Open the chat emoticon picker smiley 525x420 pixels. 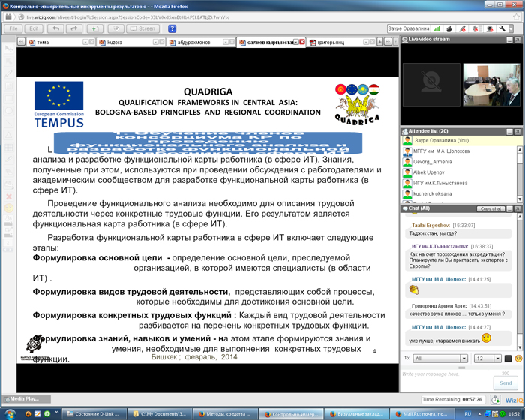click(518, 358)
